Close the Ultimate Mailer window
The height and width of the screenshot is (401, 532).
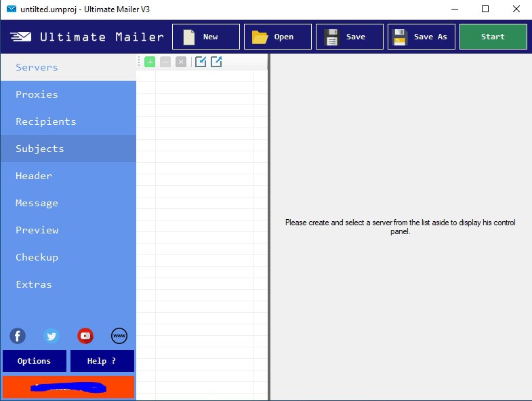tap(516, 9)
